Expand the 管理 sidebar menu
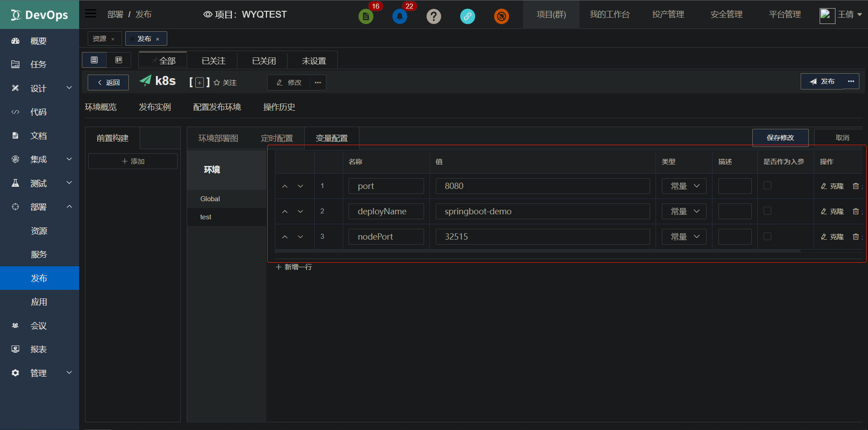The height and width of the screenshot is (430, 868). click(38, 373)
